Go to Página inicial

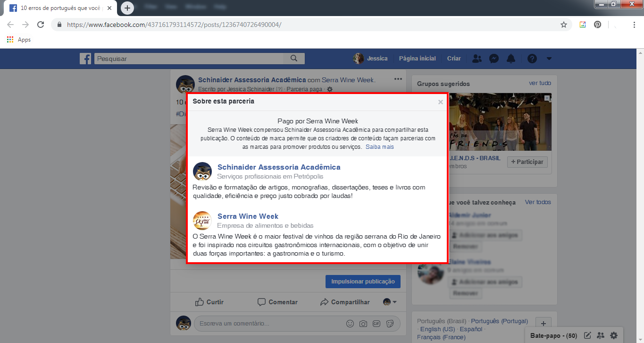tap(418, 59)
